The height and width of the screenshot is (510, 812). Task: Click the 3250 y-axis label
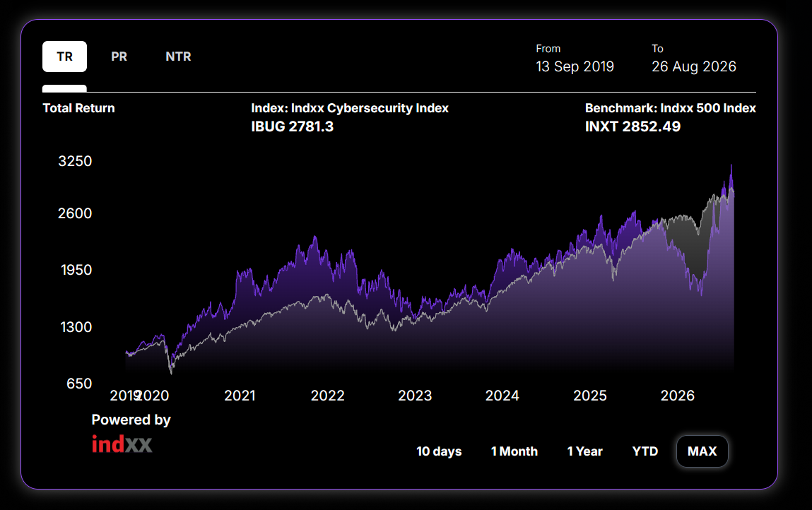coord(75,161)
